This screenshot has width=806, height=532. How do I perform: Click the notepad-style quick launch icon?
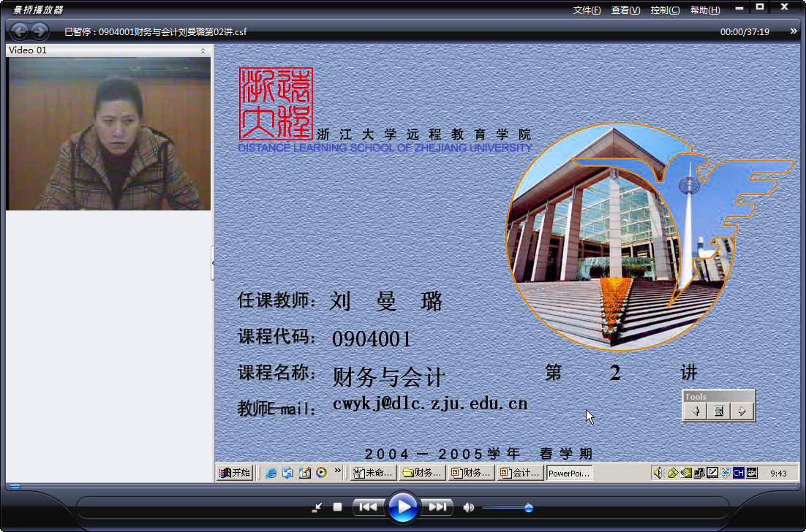(x=305, y=473)
